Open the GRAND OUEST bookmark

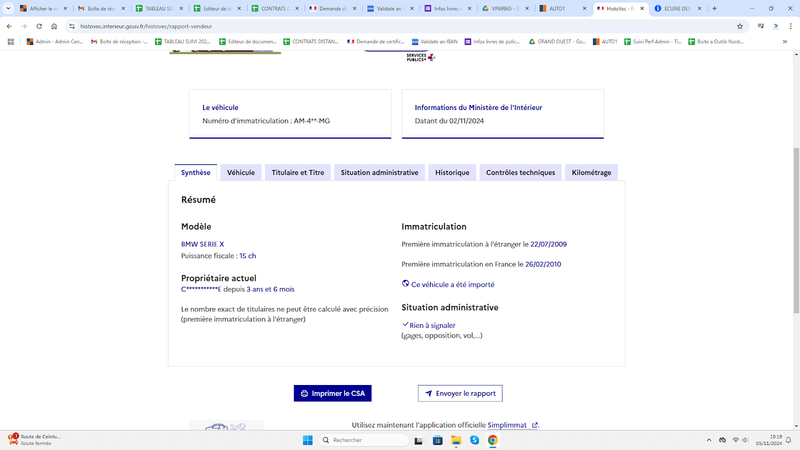pos(557,41)
